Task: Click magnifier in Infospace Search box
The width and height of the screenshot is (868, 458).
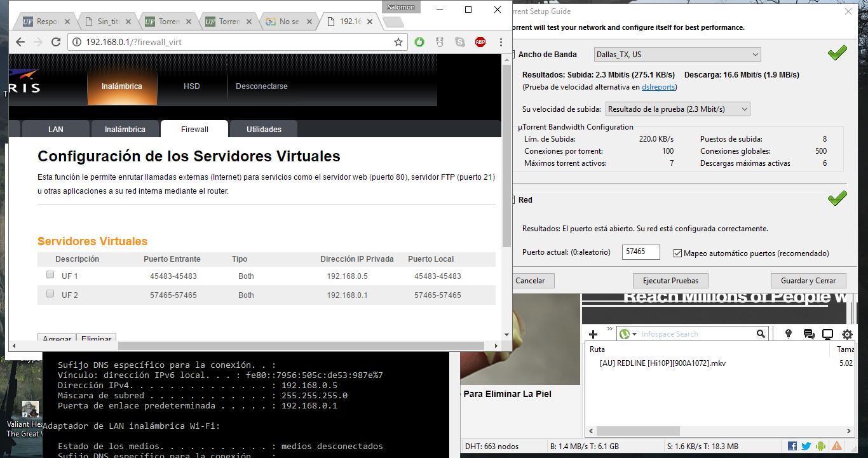Action: click(x=761, y=334)
